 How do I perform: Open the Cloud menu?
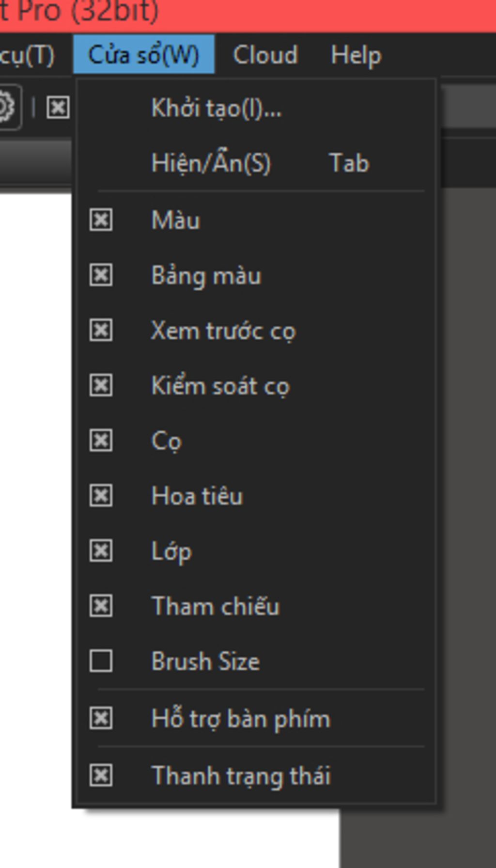click(x=265, y=55)
